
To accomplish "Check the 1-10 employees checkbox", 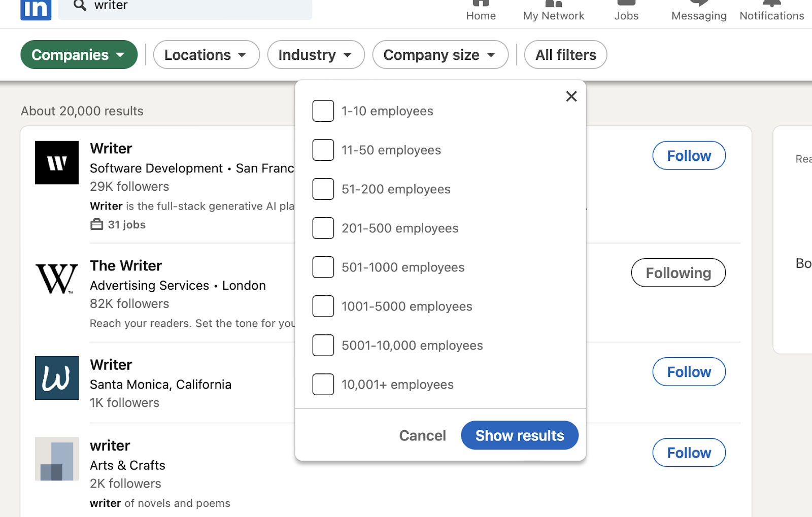I will click(x=323, y=111).
